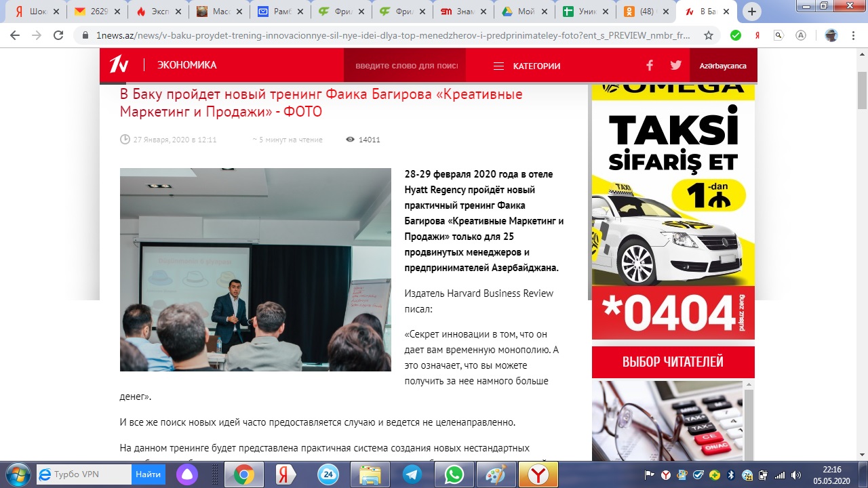The height and width of the screenshot is (488, 868).
Task: Click the OMEGA TAKSİ advertisement banner
Action: click(x=673, y=211)
